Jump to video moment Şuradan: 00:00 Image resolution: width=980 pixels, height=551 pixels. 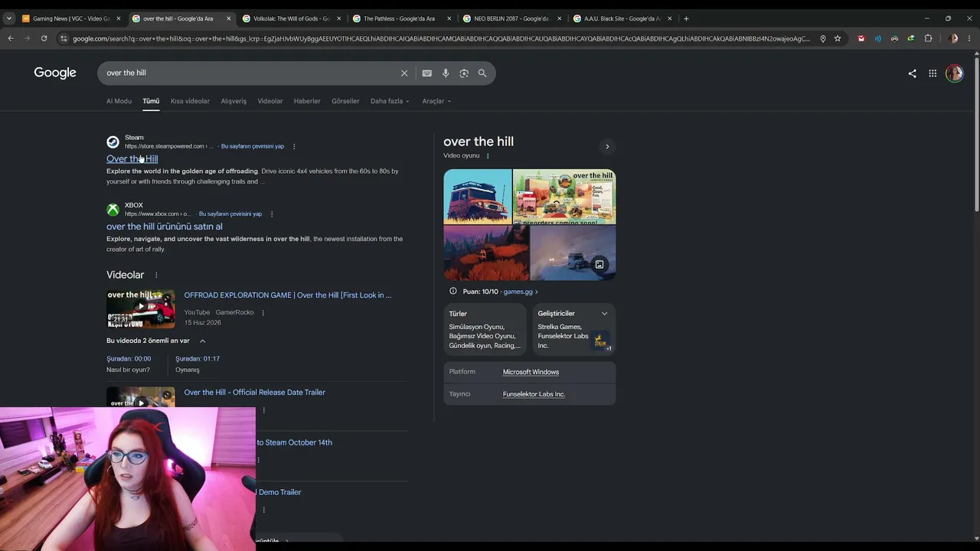pyautogui.click(x=129, y=359)
